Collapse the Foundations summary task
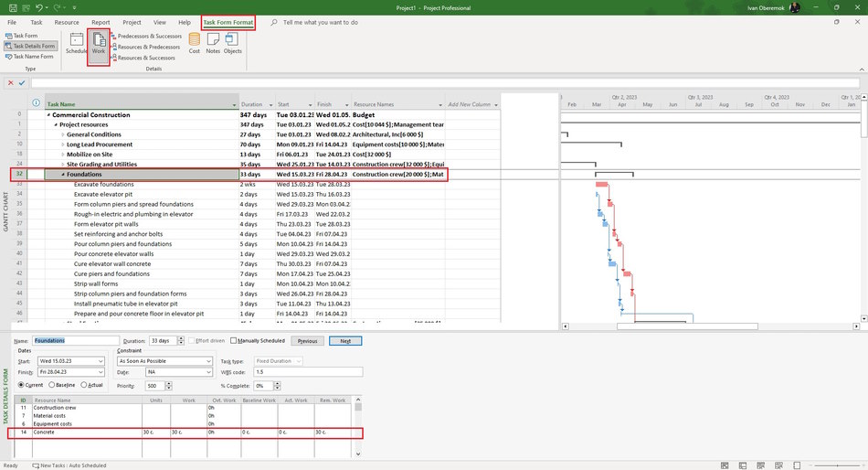The height and width of the screenshot is (470, 868). [63, 174]
